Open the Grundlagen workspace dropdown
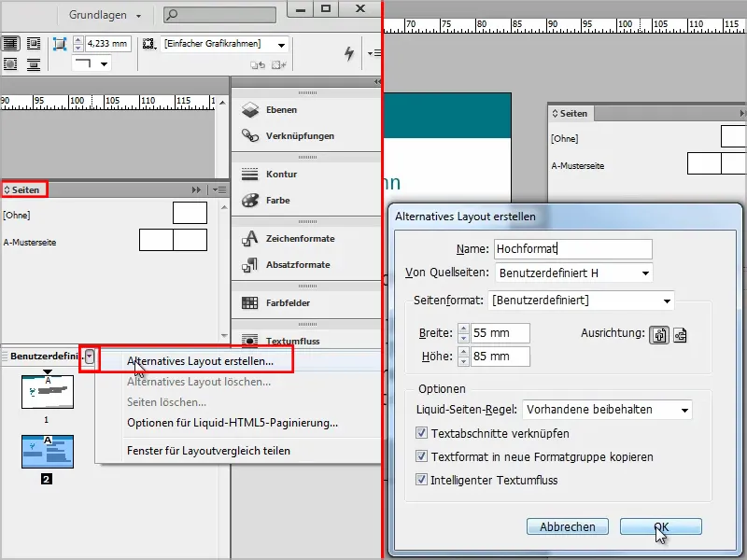 tap(105, 15)
